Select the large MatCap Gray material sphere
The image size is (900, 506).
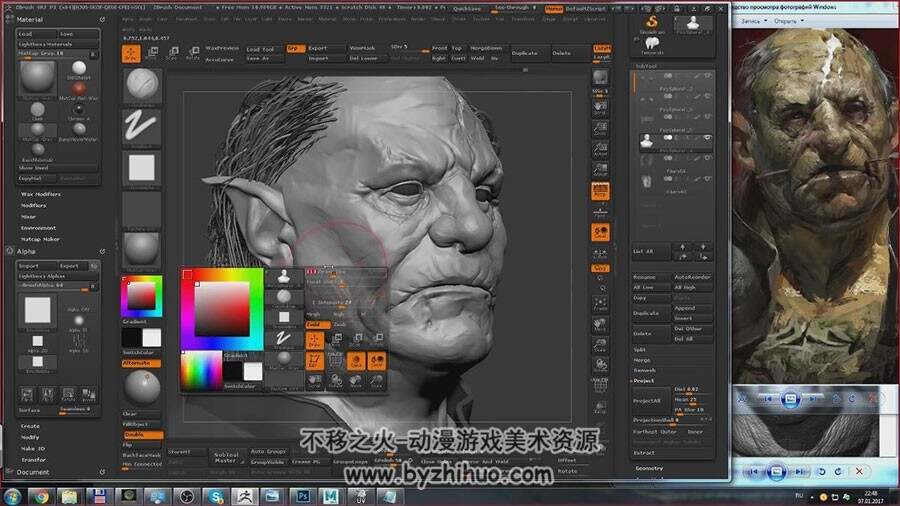click(x=37, y=77)
